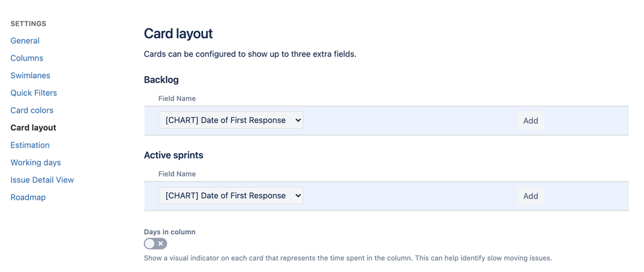This screenshot has height=272, width=644.
Task: Select Card layout in sidebar
Action: (34, 128)
